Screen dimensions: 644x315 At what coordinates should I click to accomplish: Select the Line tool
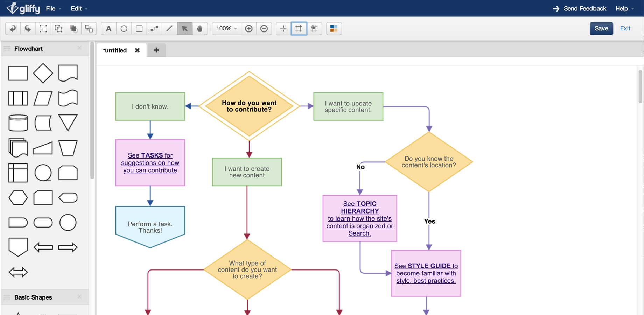coord(169,29)
